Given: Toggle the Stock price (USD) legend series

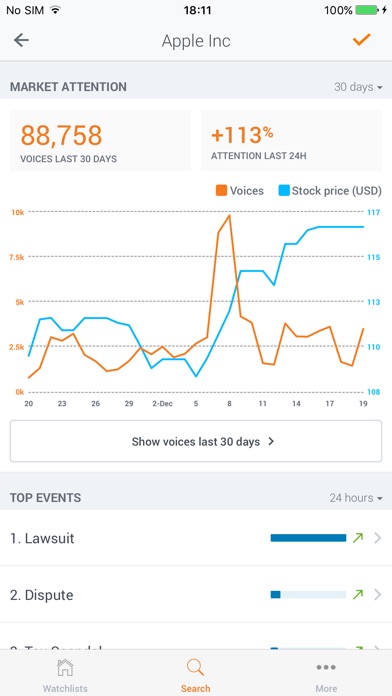Looking at the screenshot, I should tap(330, 191).
